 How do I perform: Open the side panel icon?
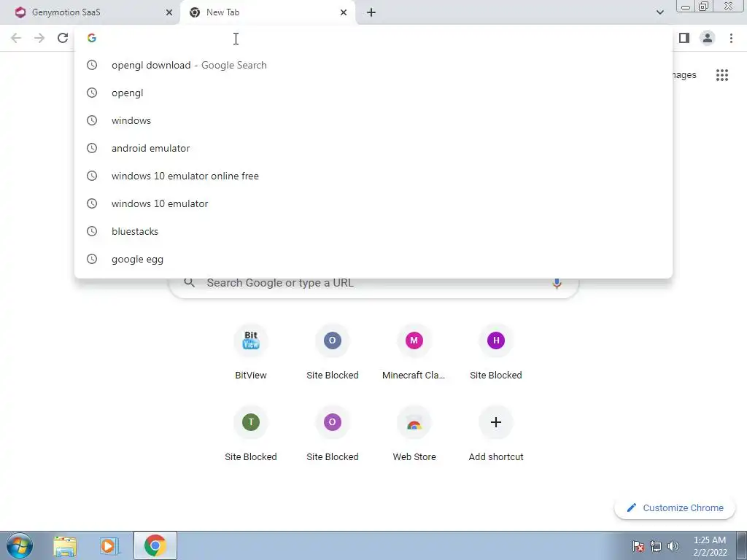tap(684, 38)
